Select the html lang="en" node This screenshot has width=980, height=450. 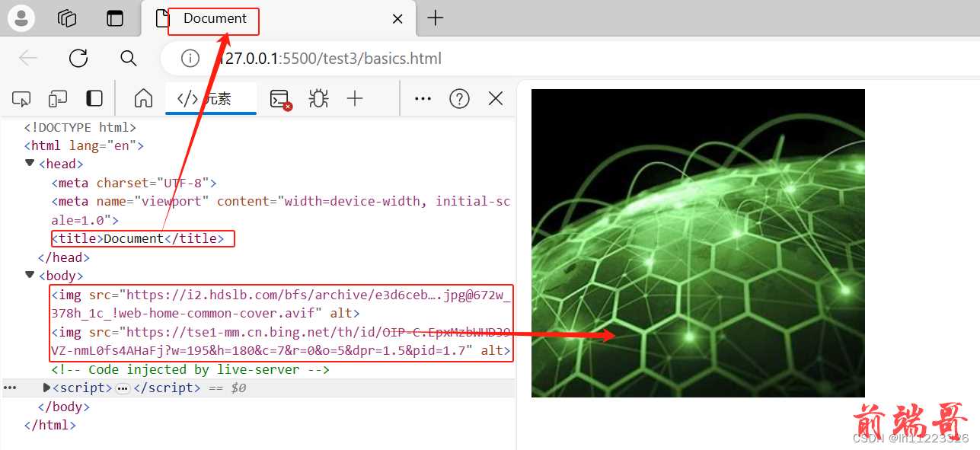coord(84,145)
